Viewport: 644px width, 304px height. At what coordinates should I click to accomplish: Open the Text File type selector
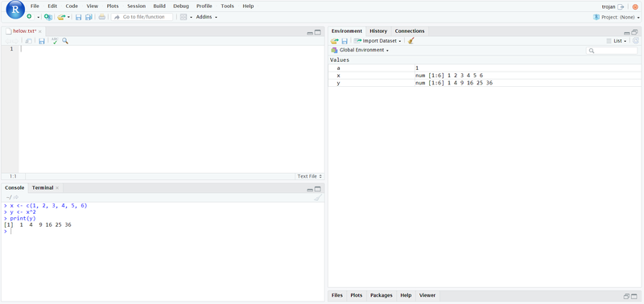(x=310, y=176)
